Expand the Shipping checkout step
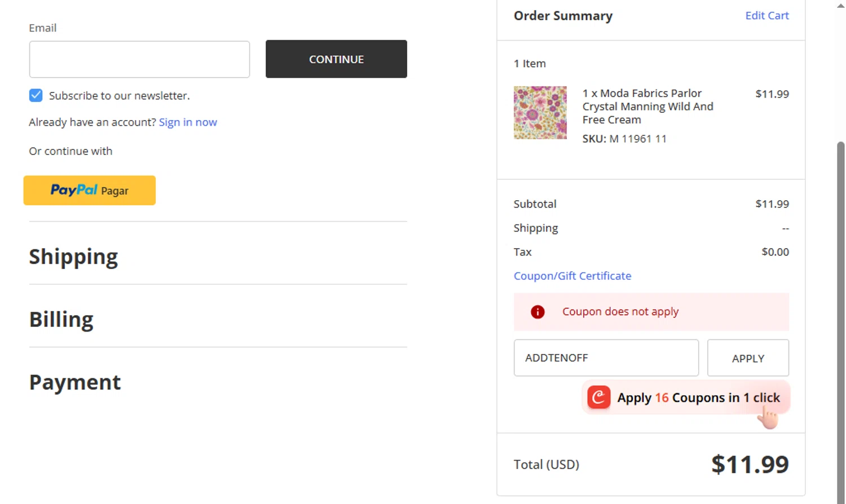This screenshot has height=504, width=846. [73, 257]
